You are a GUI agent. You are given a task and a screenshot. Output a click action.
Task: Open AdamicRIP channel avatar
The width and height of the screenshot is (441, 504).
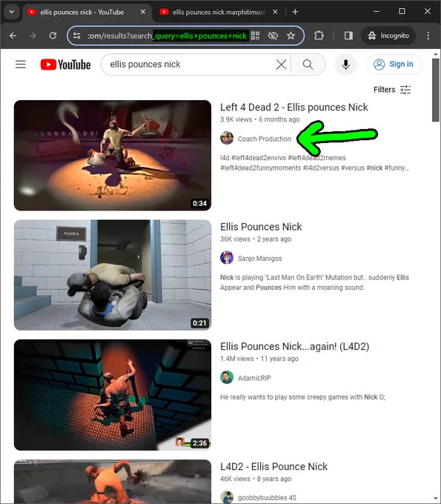coord(227,377)
